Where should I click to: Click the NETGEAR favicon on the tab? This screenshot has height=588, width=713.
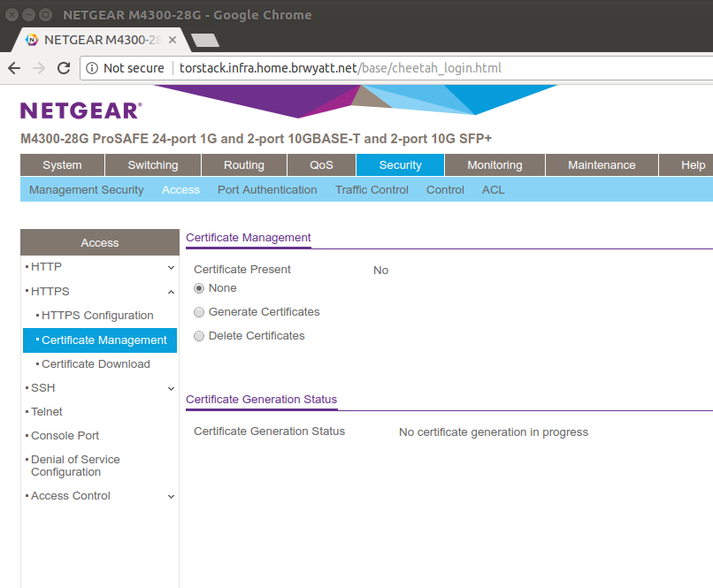(x=32, y=40)
